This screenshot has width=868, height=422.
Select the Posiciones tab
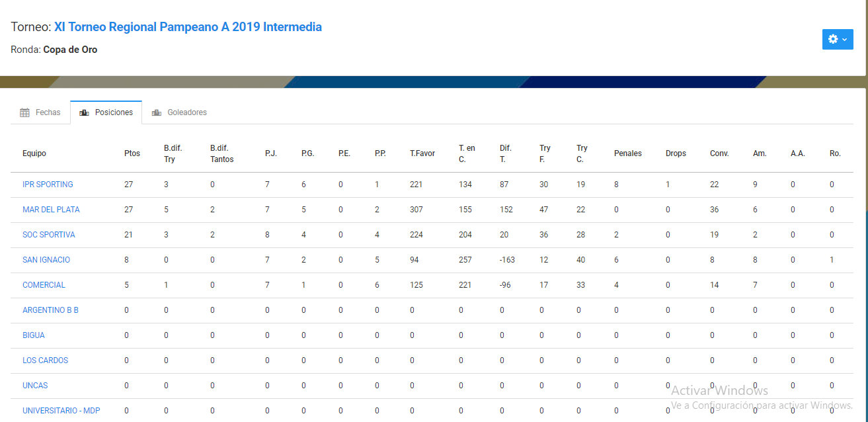114,112
